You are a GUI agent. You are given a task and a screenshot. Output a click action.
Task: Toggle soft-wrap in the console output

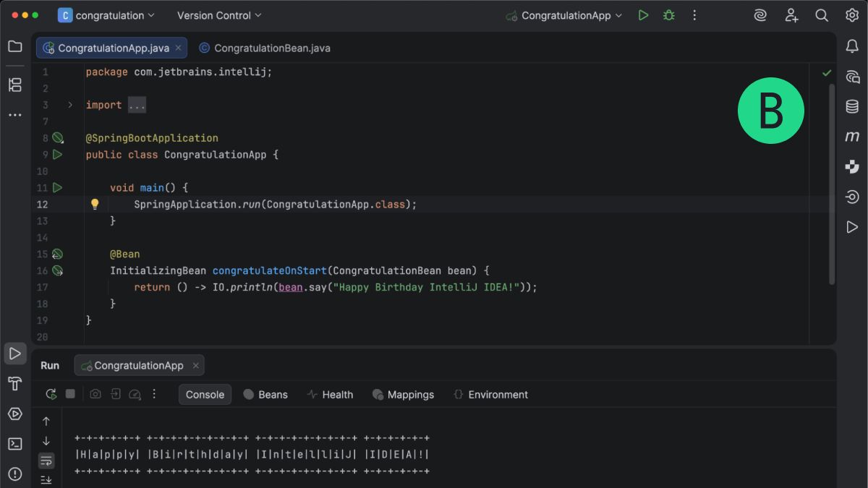tap(46, 460)
